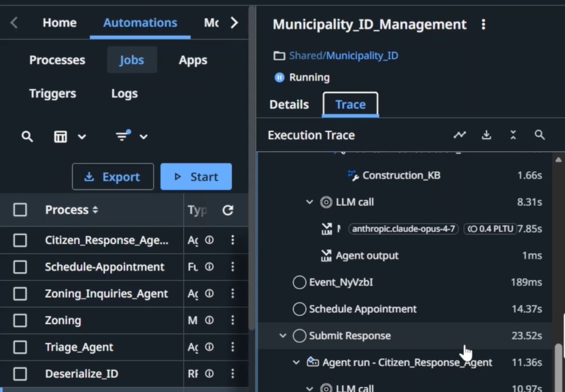565x392 pixels.
Task: Download the execution trace
Action: point(486,135)
